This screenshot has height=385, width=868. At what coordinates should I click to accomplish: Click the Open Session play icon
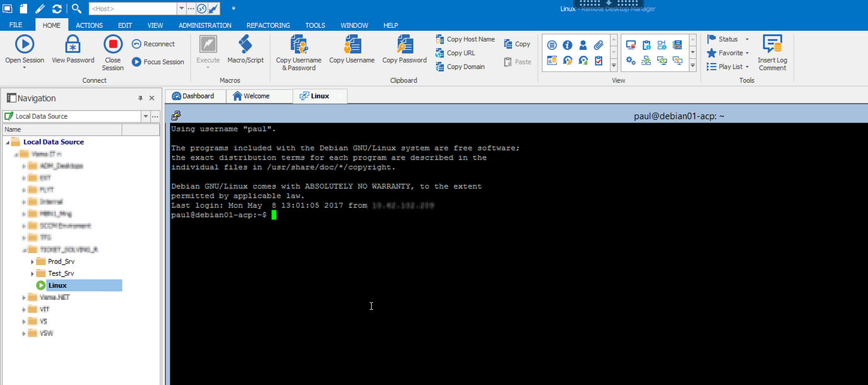pos(25,44)
